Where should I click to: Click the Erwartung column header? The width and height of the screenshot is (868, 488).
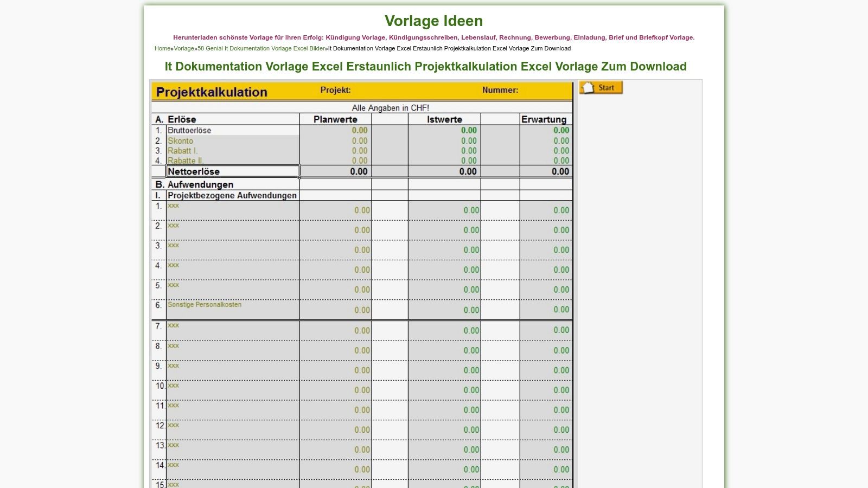[544, 119]
